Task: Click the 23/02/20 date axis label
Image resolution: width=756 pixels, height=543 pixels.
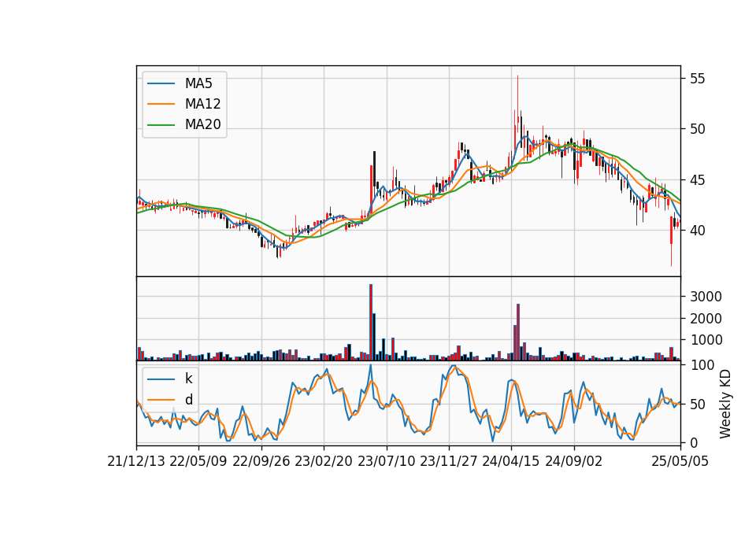Action: [x=324, y=461]
